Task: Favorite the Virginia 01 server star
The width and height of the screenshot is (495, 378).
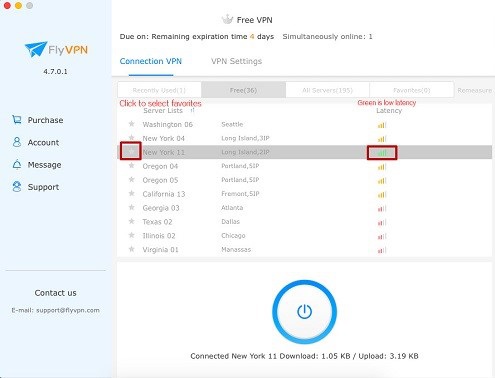Action: pos(132,249)
